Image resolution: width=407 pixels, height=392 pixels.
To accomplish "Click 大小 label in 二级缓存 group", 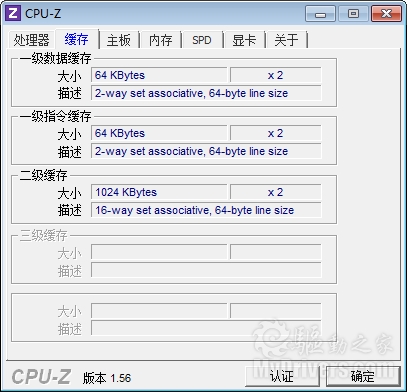I will tap(69, 193).
